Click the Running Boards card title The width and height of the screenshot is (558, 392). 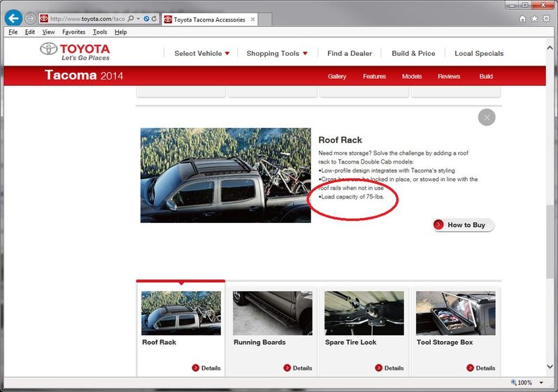pos(259,342)
